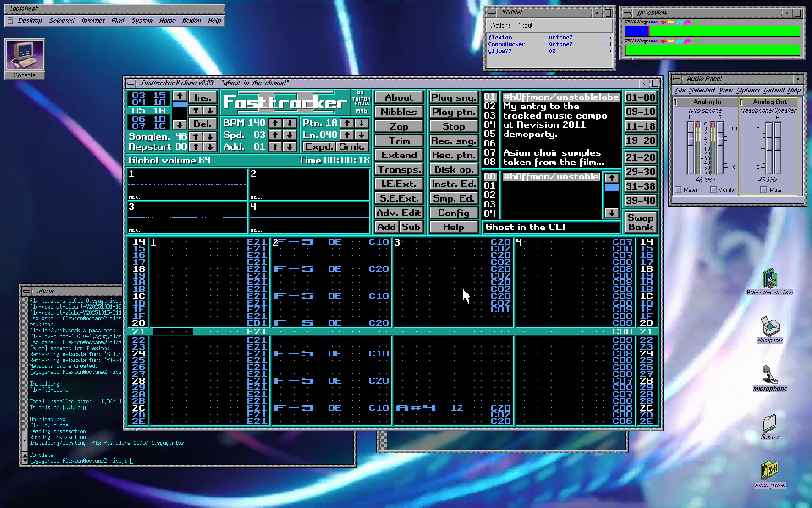Viewport: 812px width, 508px height.
Task: Open the dumpster icon
Action: click(x=770, y=329)
